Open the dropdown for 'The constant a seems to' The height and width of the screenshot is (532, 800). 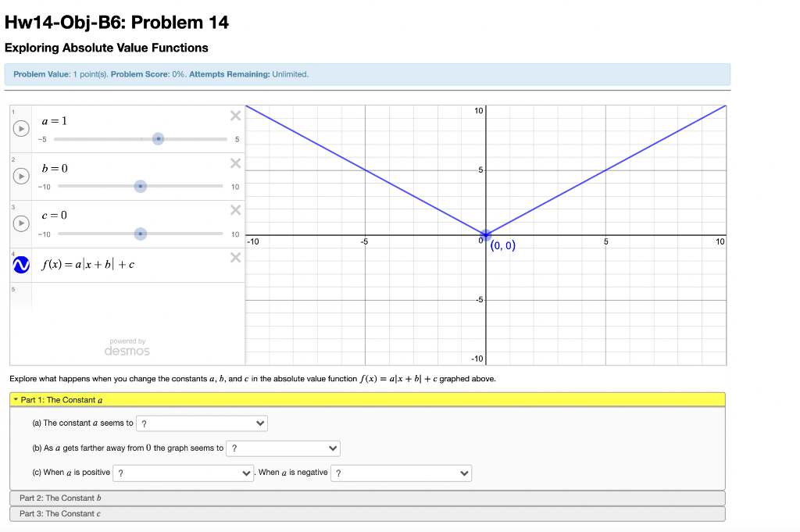point(202,423)
